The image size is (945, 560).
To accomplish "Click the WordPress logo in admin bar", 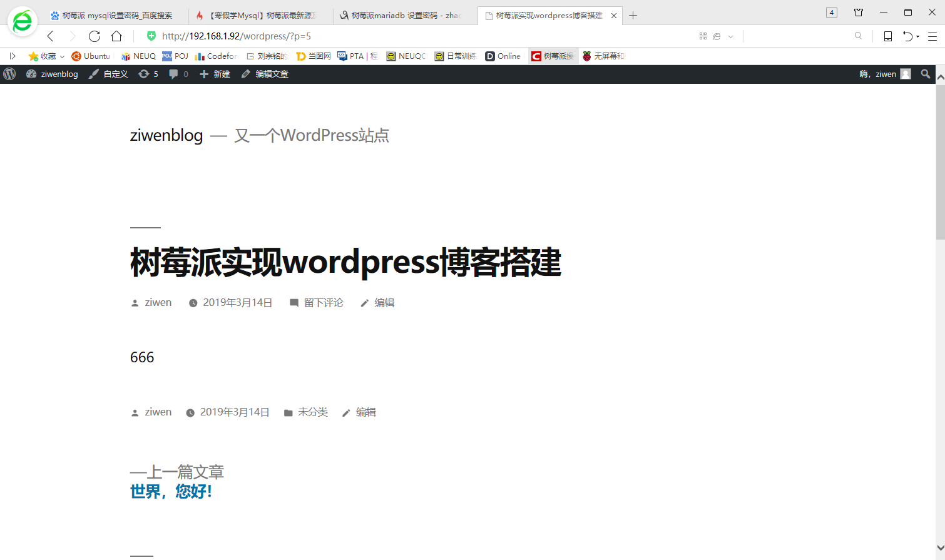I will 9,74.
